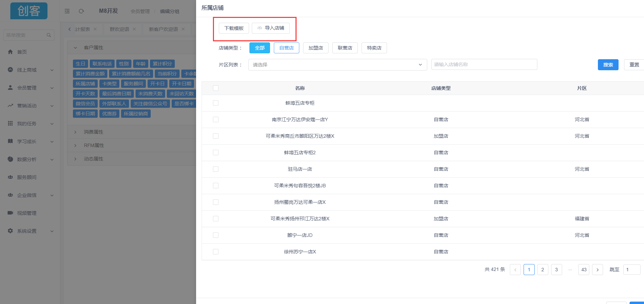Image resolution: width=644 pixels, height=304 pixels.
Task: Select the checkbox for 驻马店一店
Action: [x=216, y=169]
